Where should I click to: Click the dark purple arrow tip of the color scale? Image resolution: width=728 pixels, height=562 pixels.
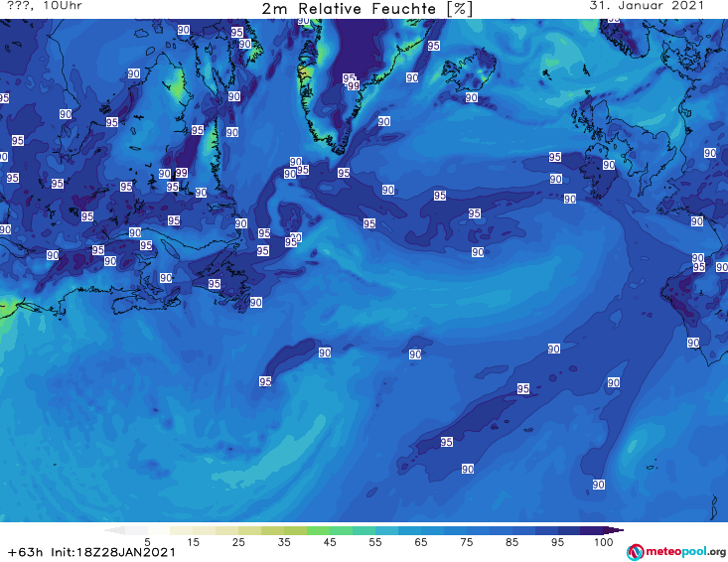point(616,530)
